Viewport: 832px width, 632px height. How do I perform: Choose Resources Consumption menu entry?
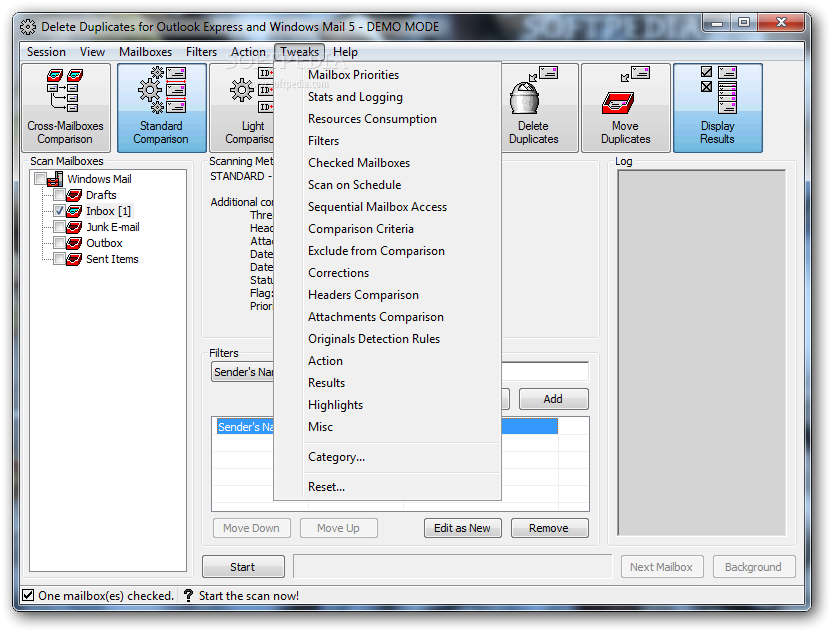(x=387, y=119)
